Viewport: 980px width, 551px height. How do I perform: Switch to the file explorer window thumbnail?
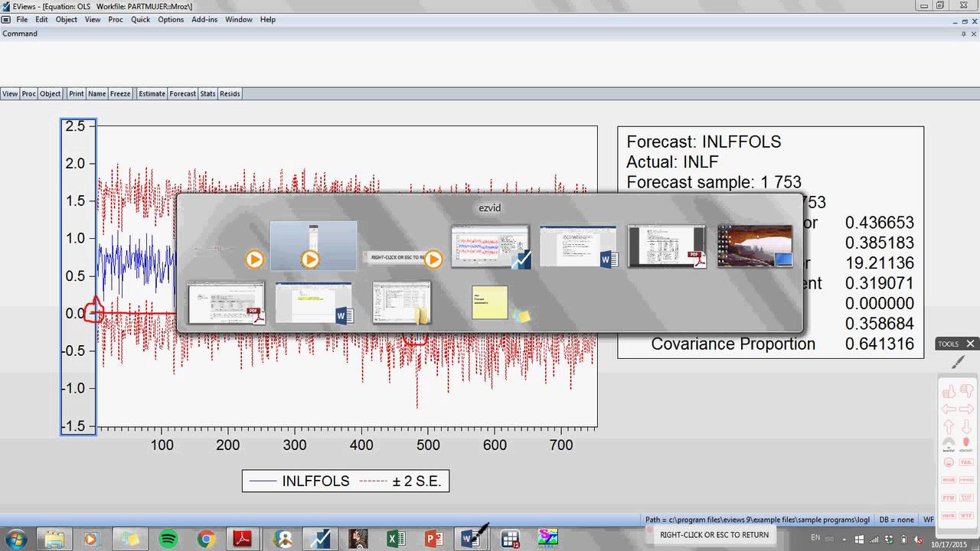click(x=402, y=302)
